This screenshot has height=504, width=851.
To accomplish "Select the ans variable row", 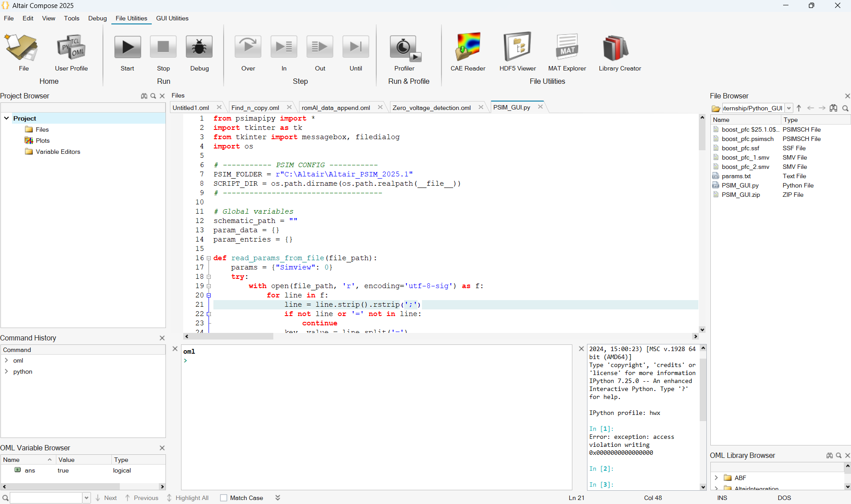I will [83, 470].
